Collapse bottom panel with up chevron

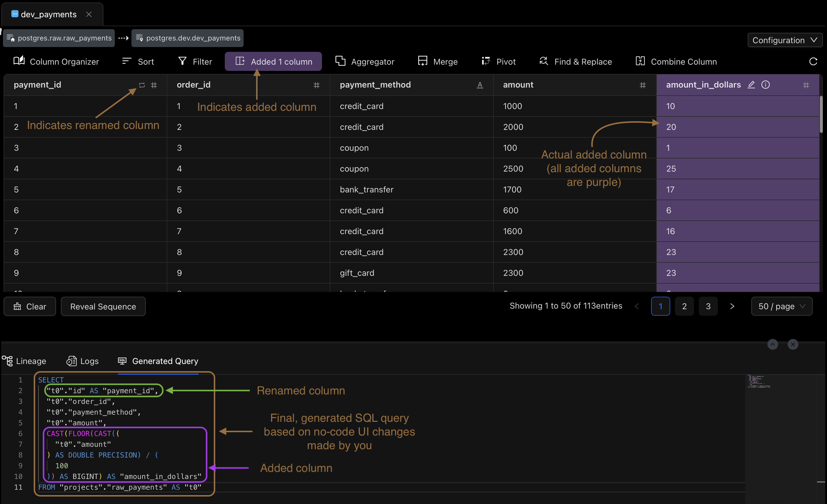[x=773, y=344]
